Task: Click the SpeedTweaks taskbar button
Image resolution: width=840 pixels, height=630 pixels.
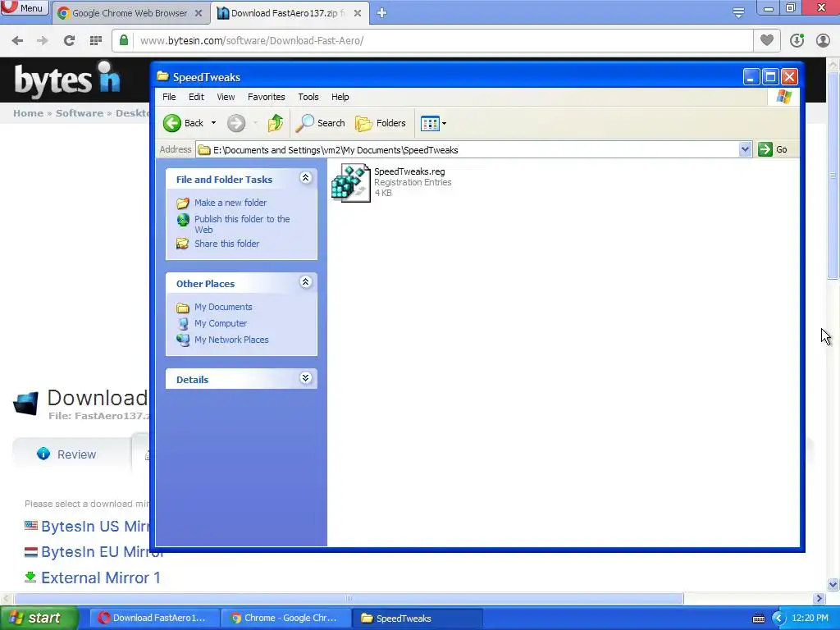Action: click(x=418, y=619)
